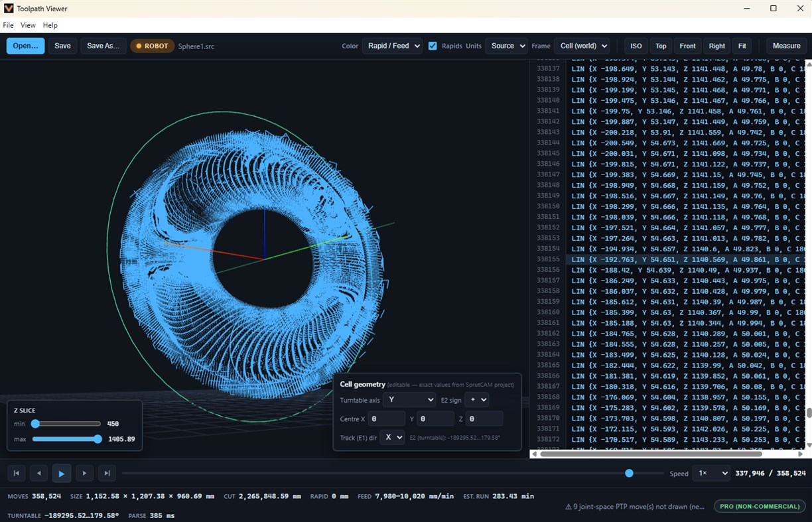Toggle the Rapids checkbox
812x522 pixels.
coord(433,46)
